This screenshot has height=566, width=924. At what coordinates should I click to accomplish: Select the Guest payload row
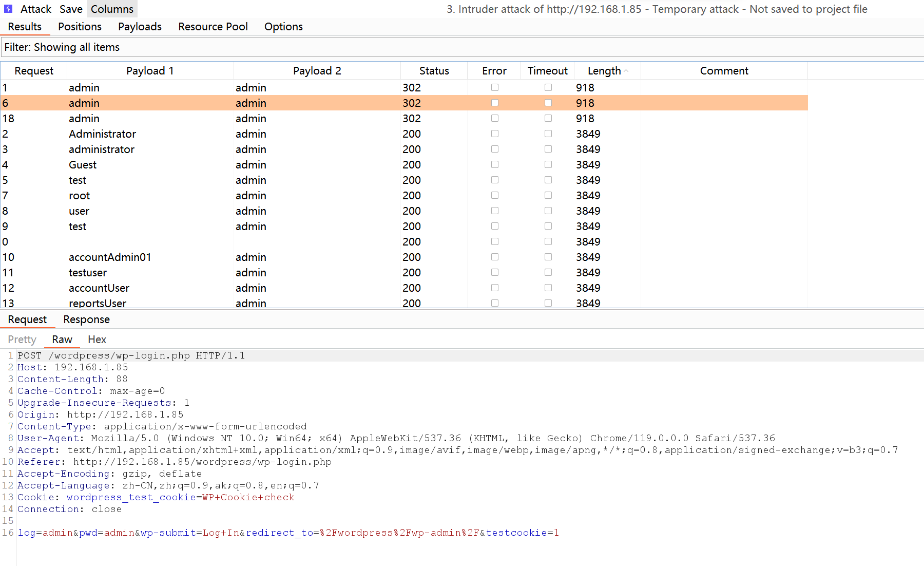(x=404, y=165)
